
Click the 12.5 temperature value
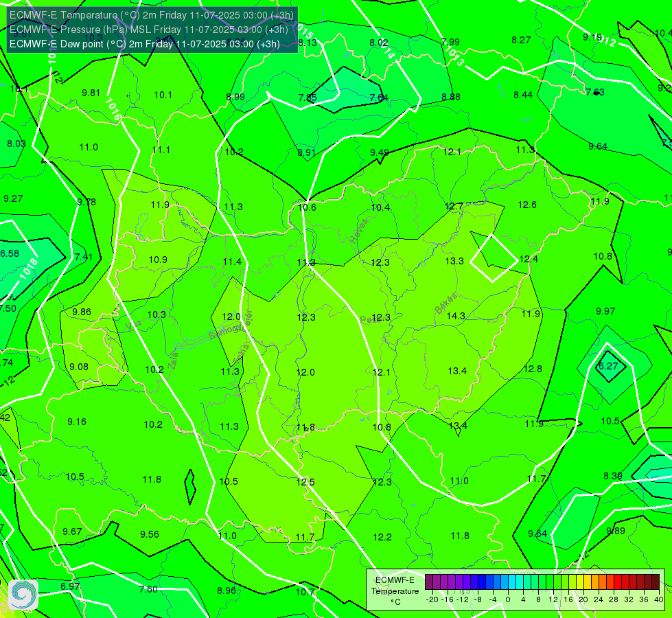click(305, 482)
